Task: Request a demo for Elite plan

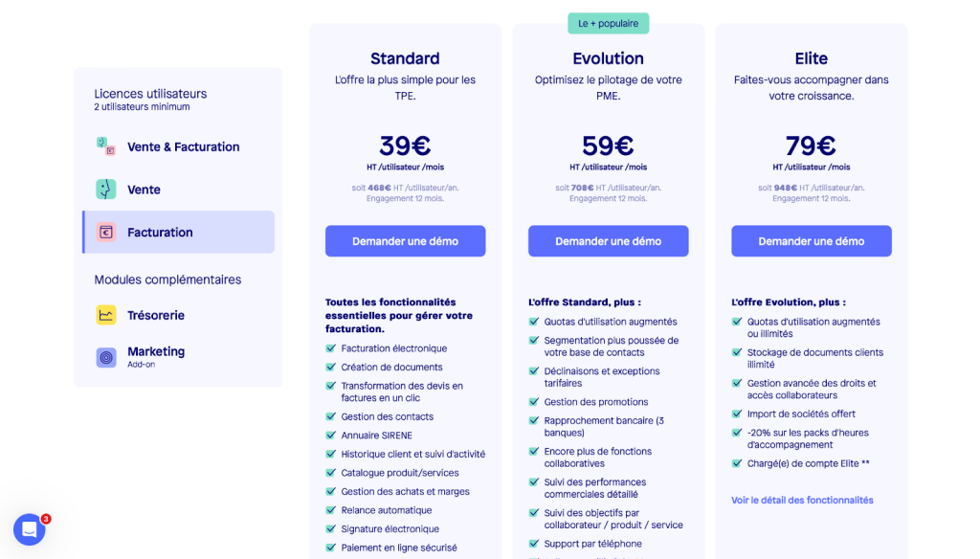Action: (x=811, y=241)
